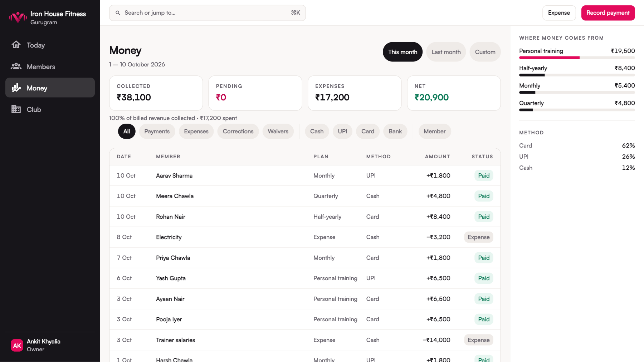The width and height of the screenshot is (644, 362).
Task: Select the All filter chip
Action: point(127,132)
